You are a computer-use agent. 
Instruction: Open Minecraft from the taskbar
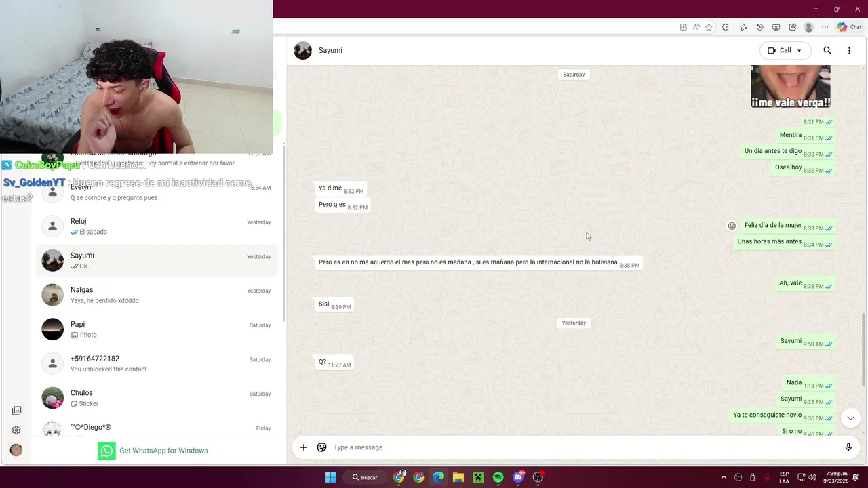(x=478, y=477)
